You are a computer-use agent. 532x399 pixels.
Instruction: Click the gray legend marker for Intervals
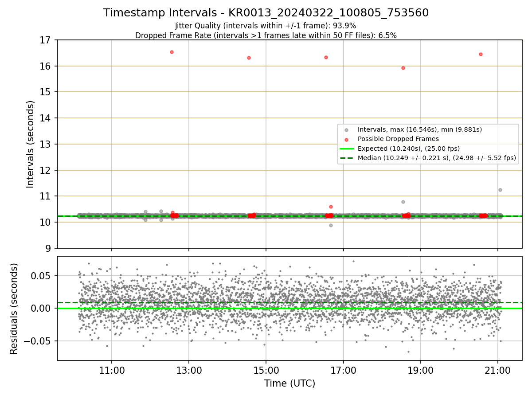(x=346, y=130)
